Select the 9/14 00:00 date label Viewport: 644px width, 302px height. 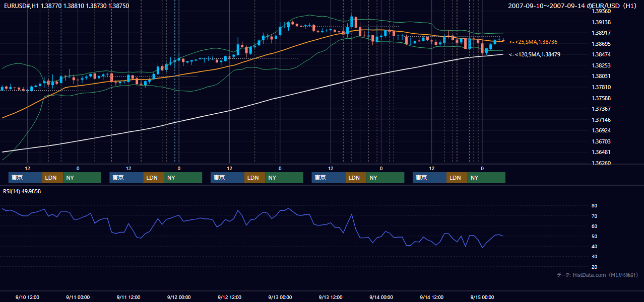(x=381, y=297)
